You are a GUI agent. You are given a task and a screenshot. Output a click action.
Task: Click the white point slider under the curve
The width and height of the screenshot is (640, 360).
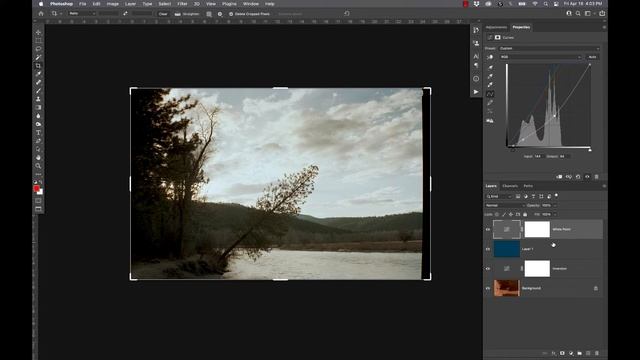(590, 150)
